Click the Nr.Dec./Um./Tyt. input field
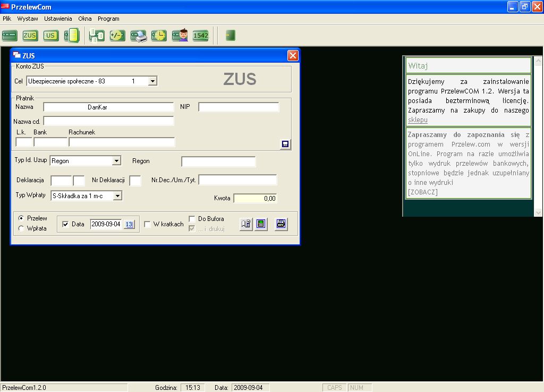This screenshot has width=544, height=392. (x=238, y=180)
